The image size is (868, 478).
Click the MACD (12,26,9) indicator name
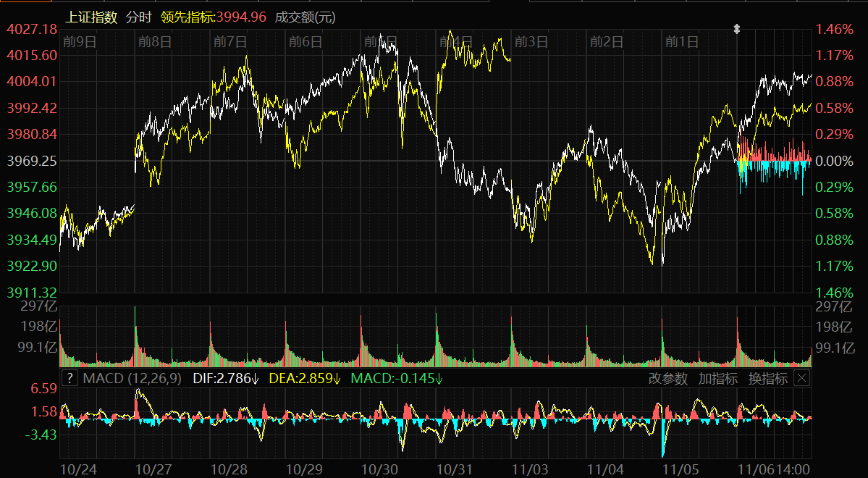(x=132, y=378)
